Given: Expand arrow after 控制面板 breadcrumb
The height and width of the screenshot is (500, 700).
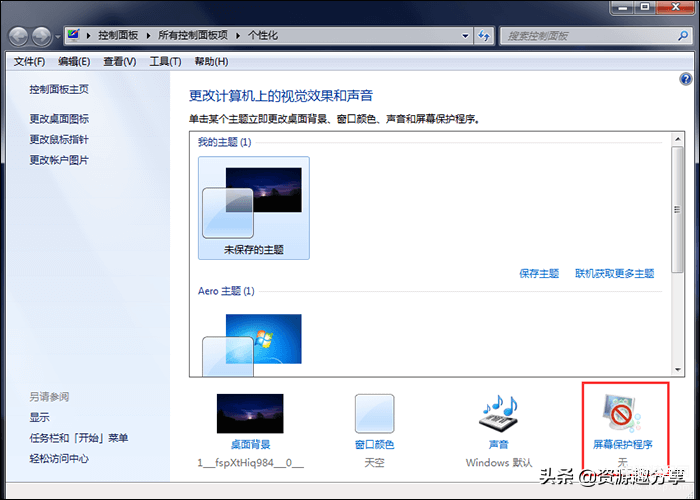Looking at the screenshot, I should coord(148,36).
